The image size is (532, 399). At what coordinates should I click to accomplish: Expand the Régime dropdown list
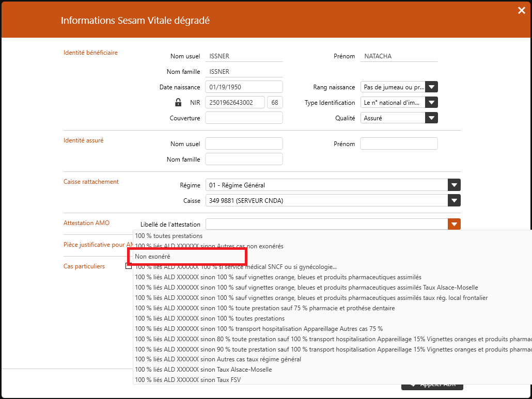[x=453, y=185]
